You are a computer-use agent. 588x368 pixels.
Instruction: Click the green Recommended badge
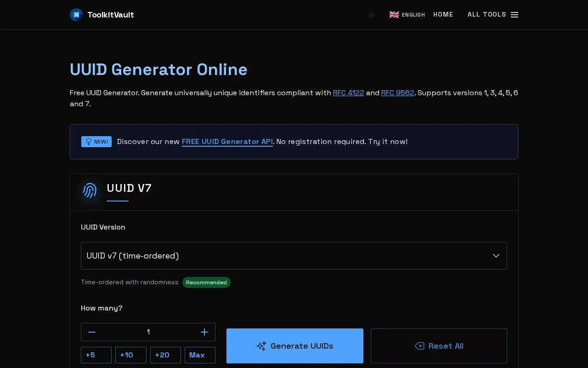tap(206, 282)
